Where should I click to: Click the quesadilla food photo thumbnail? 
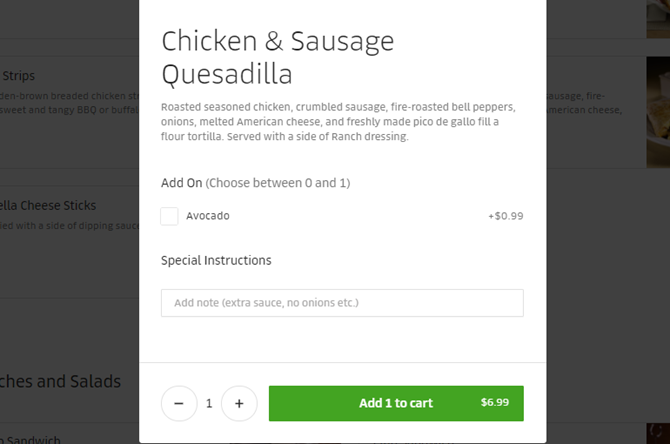click(658, 112)
